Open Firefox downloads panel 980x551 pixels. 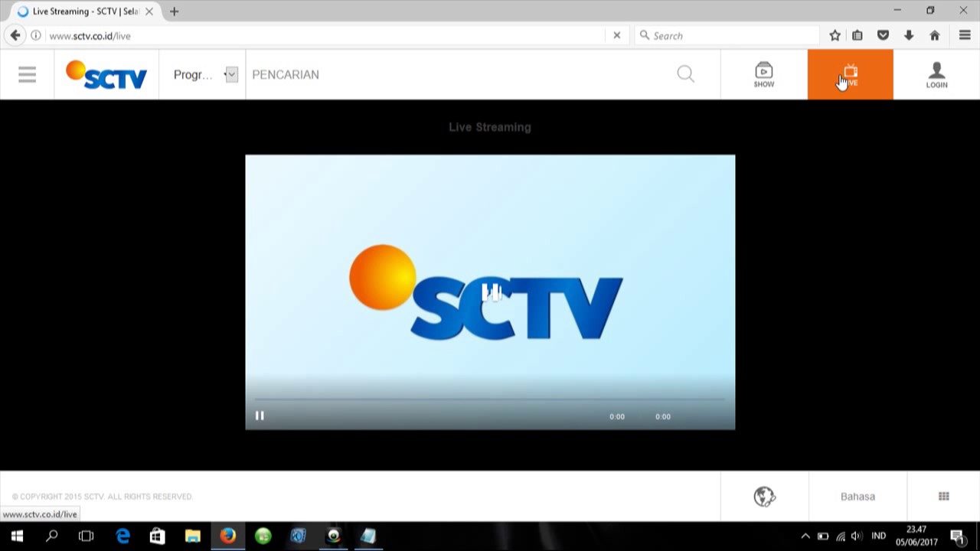point(909,35)
